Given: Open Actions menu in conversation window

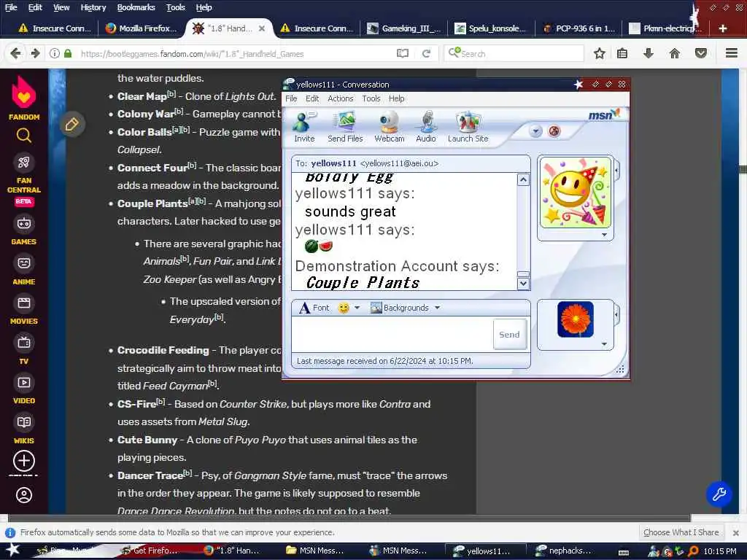Looking at the screenshot, I should click(x=340, y=98).
